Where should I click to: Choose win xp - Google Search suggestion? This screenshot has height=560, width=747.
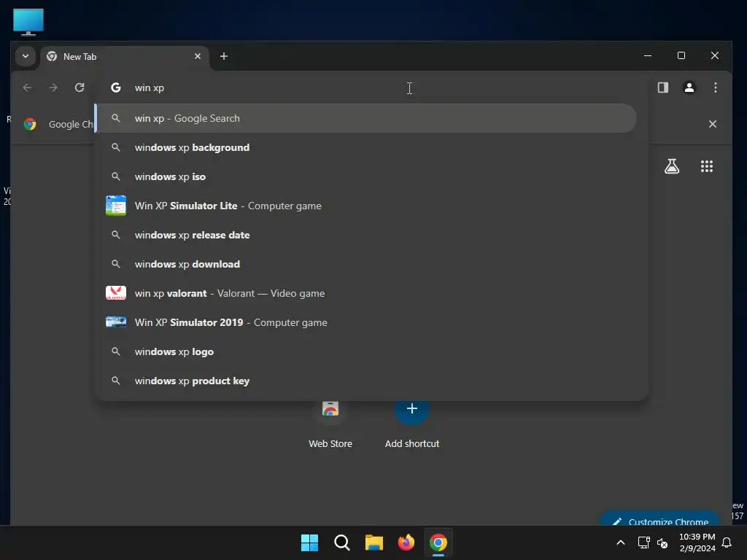(366, 118)
